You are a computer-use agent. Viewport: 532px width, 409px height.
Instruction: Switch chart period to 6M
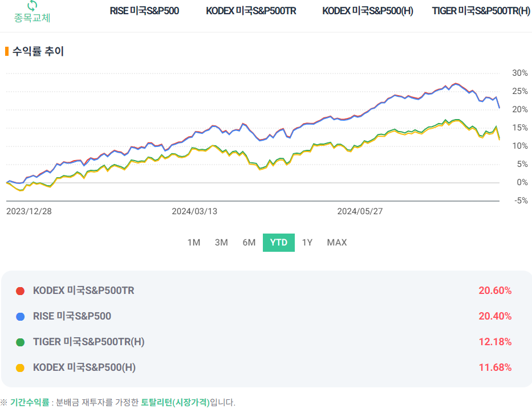tap(249, 243)
